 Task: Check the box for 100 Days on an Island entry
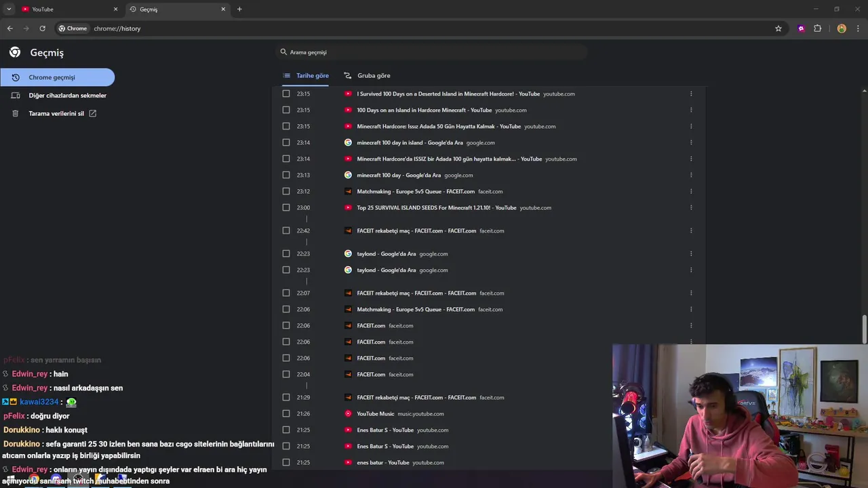286,110
